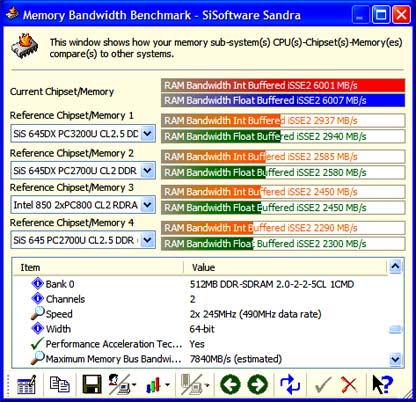Screen dimensions: 416x402
Task: Click the Maximum Memory Bus Bandwidth magnifier icon
Action: coord(38,358)
